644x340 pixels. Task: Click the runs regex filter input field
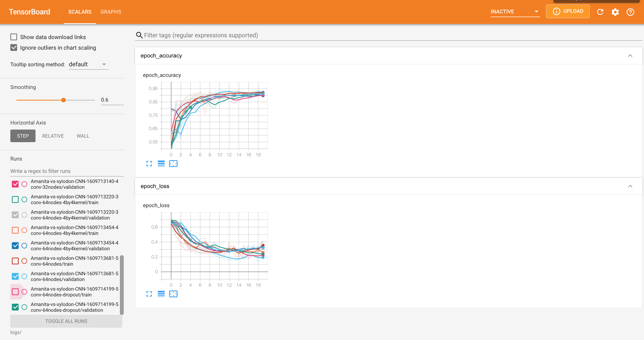tap(66, 171)
